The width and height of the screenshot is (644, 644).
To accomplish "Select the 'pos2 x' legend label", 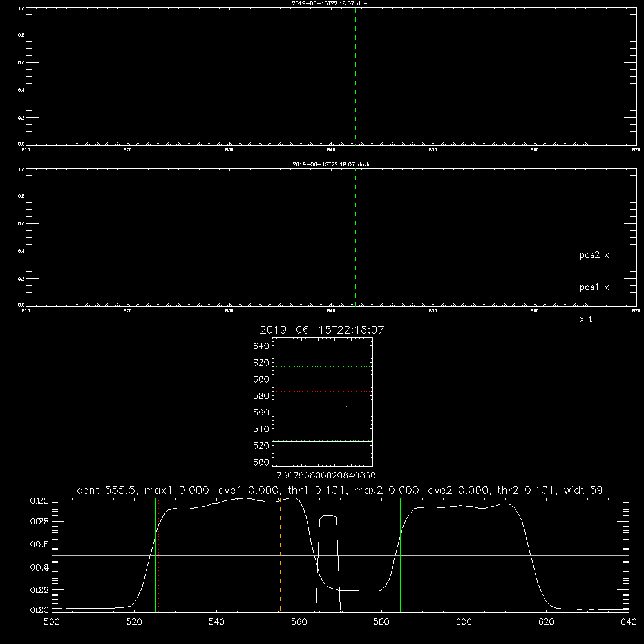I will pyautogui.click(x=594, y=255).
